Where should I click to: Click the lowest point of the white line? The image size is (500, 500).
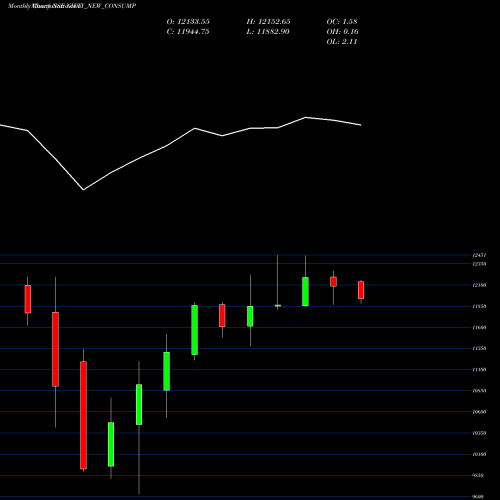point(83,190)
